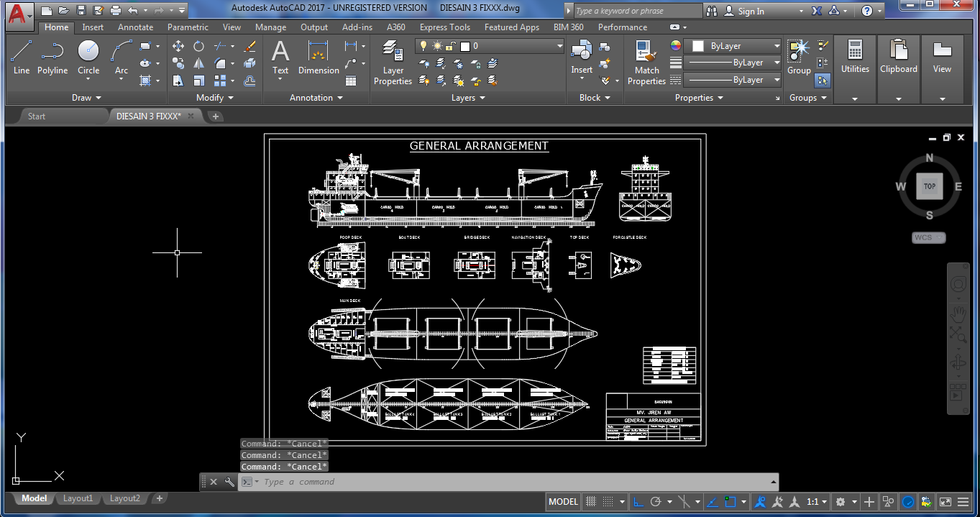Select the Arc tool
This screenshot has height=517, width=980.
[x=121, y=52]
